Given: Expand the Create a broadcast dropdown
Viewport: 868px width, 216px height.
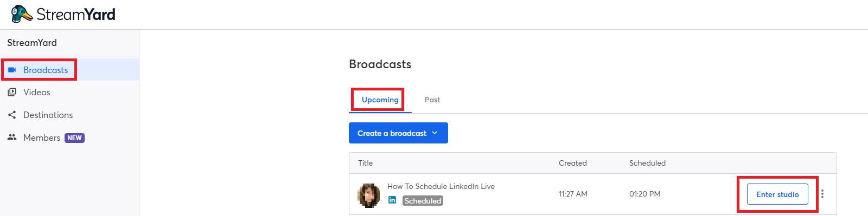Looking at the screenshot, I should (x=398, y=133).
